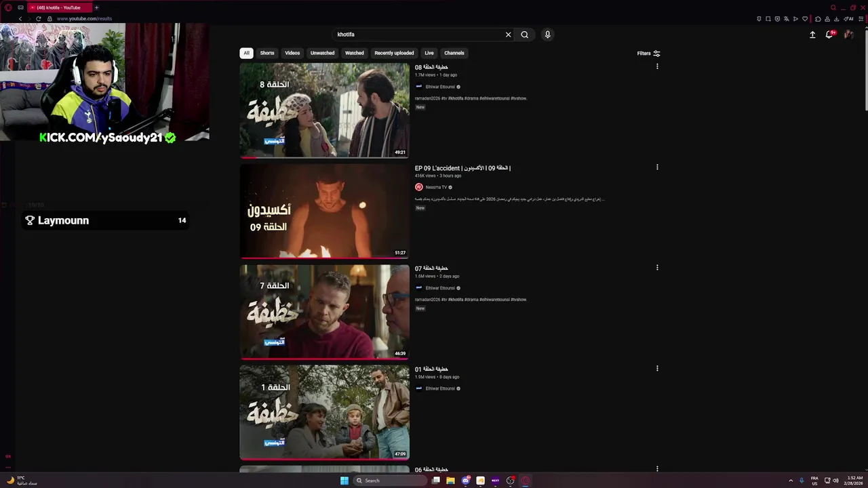This screenshot has height=488, width=868.
Task: Click the Arabic title of the first result, episode 08
Action: pyautogui.click(x=431, y=67)
